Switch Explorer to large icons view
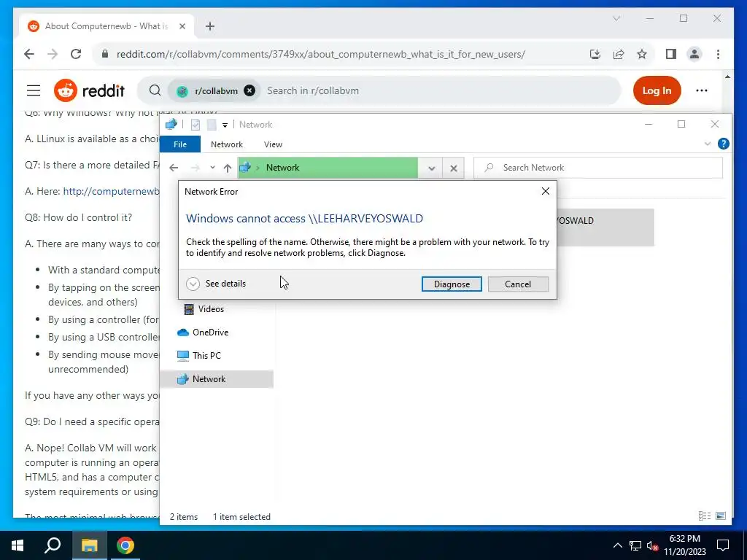 [x=721, y=516]
